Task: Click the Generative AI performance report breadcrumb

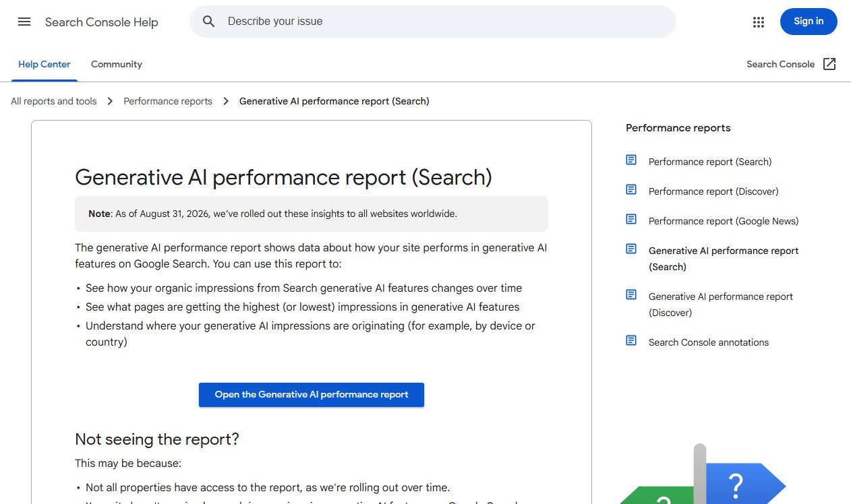Action: tap(334, 101)
